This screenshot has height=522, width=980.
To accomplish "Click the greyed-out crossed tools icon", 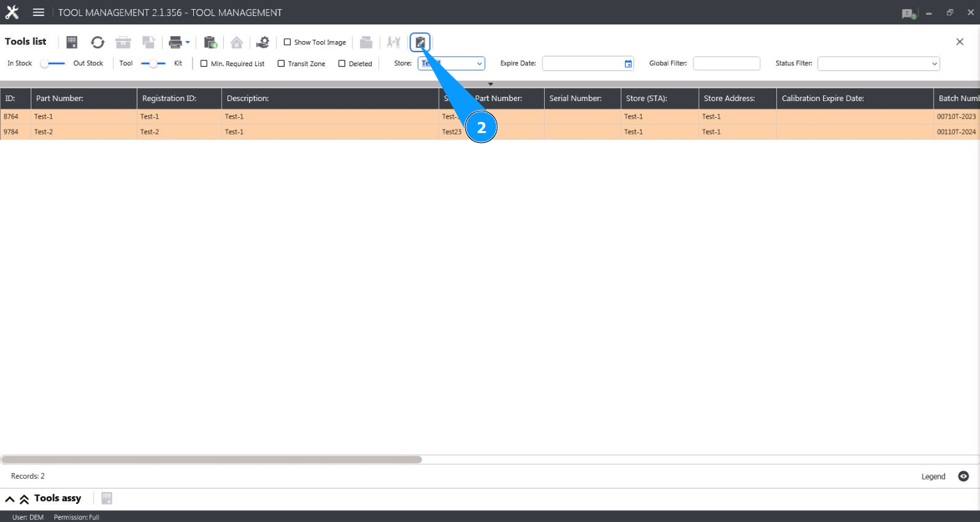I will (x=394, y=43).
